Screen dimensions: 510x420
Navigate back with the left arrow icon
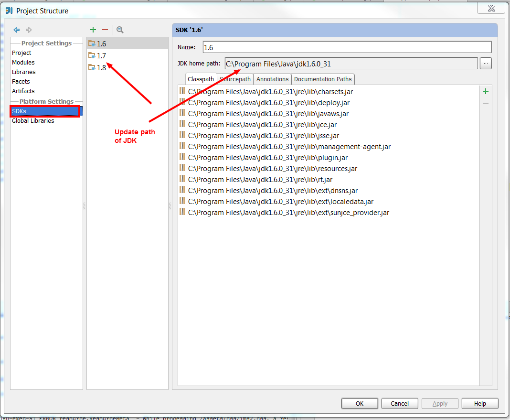click(16, 30)
